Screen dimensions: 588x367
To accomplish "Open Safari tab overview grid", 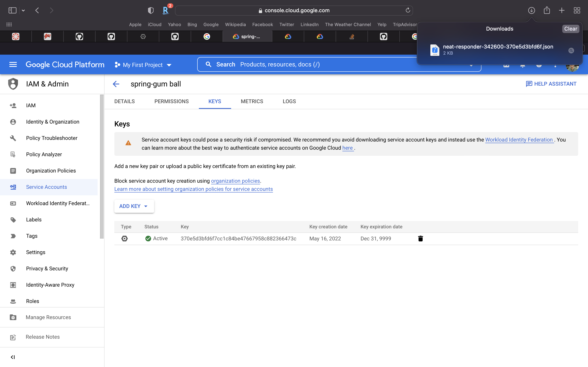I will pyautogui.click(x=577, y=10).
